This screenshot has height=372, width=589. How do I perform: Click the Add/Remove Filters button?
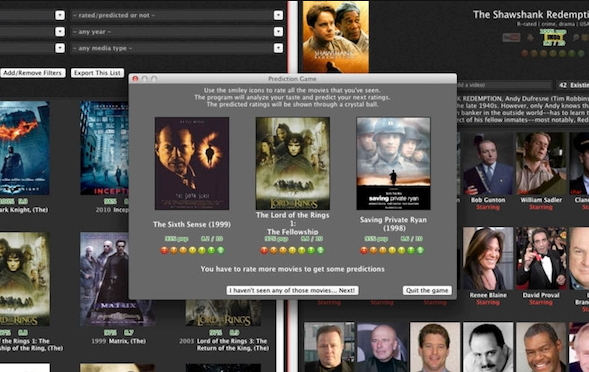pos(33,73)
